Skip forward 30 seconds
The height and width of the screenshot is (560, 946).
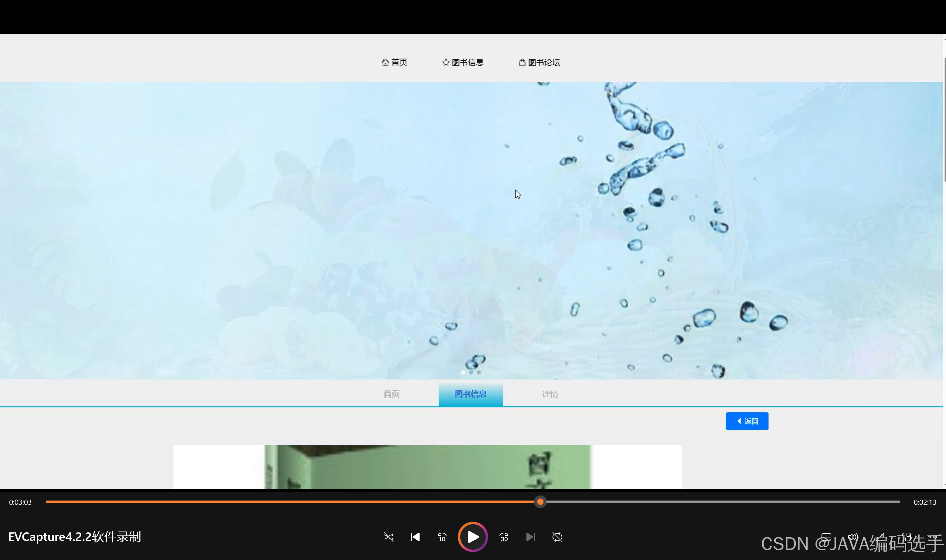coord(504,537)
